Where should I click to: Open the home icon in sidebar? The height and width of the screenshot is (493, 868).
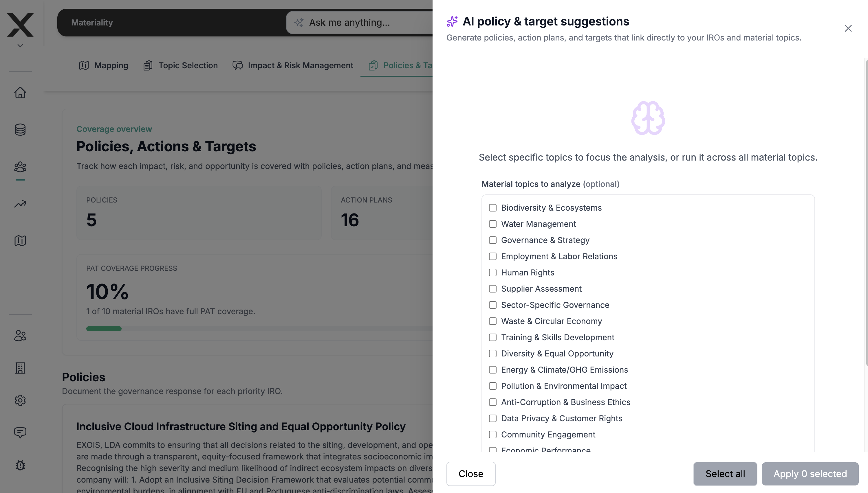pos(20,93)
